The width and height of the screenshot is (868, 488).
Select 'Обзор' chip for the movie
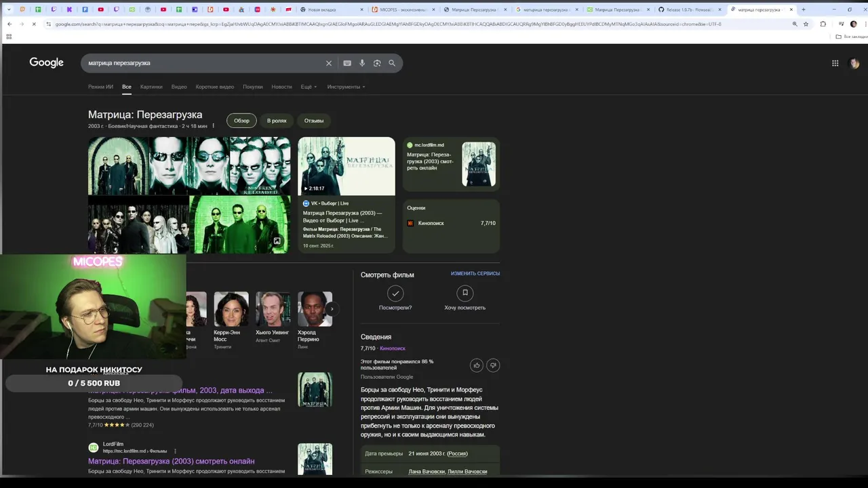(241, 121)
